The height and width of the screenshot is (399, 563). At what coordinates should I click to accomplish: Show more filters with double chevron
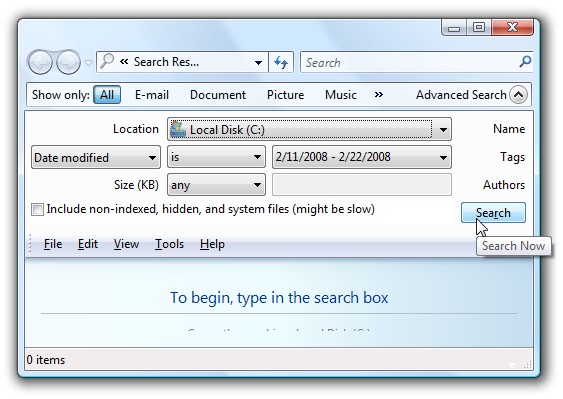pos(378,94)
